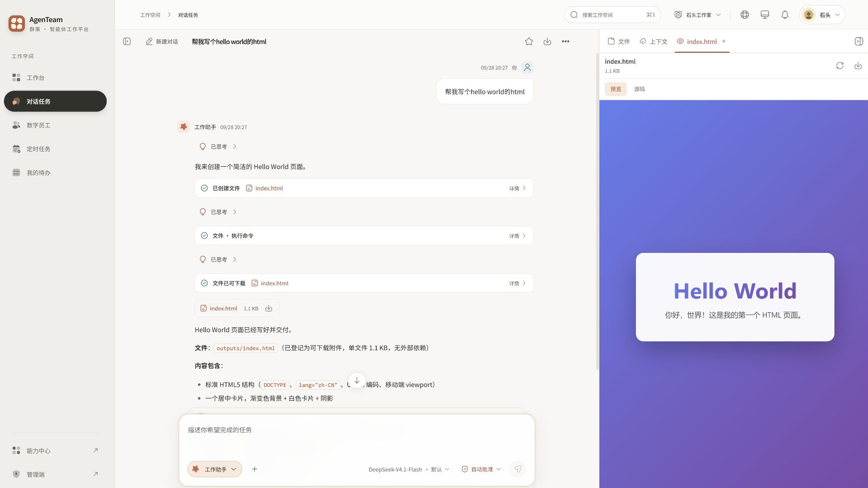Open 数字员工 in the sidebar
Image resolution: width=868 pixels, height=488 pixels.
point(55,125)
